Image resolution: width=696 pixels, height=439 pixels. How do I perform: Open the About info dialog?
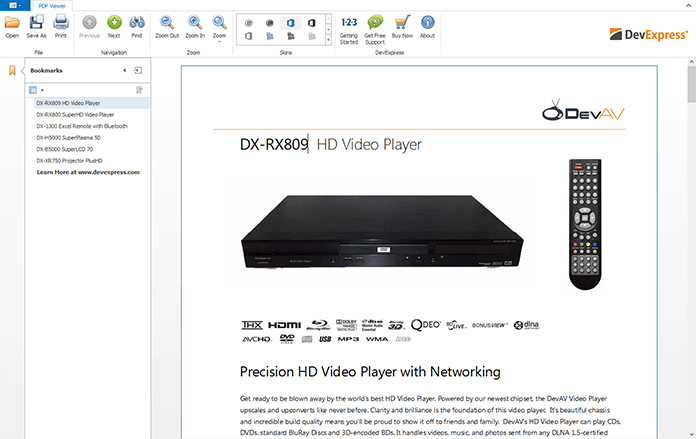428,24
